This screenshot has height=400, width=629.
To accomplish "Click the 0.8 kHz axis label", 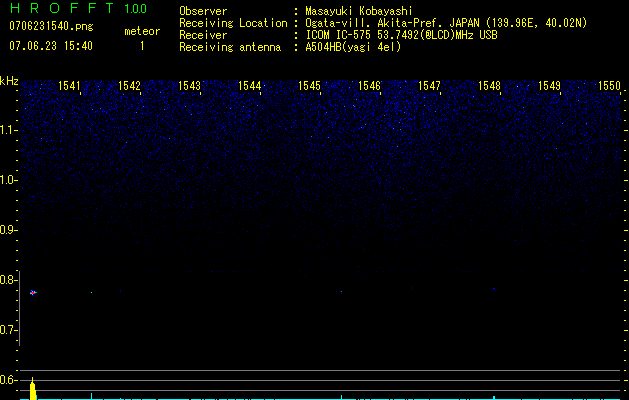I will pyautogui.click(x=8, y=280).
